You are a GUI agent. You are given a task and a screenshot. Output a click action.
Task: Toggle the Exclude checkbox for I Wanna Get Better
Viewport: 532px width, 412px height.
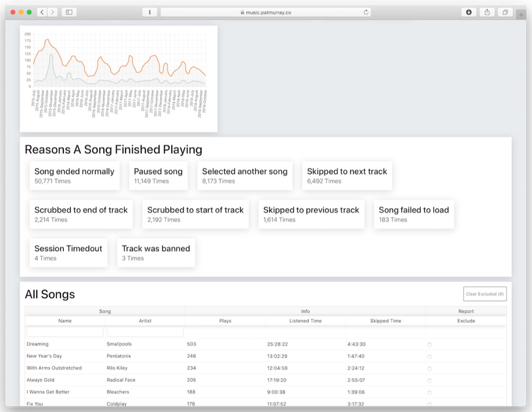429,392
